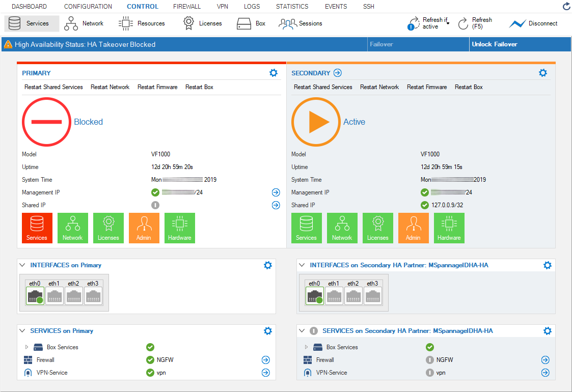Open Secondary VPN-Service vpn arrow

click(x=545, y=373)
